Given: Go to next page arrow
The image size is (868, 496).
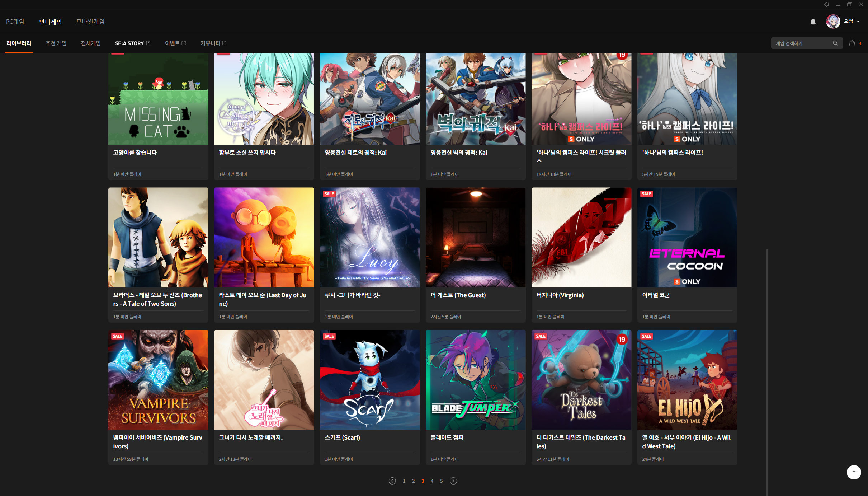Looking at the screenshot, I should pyautogui.click(x=453, y=481).
